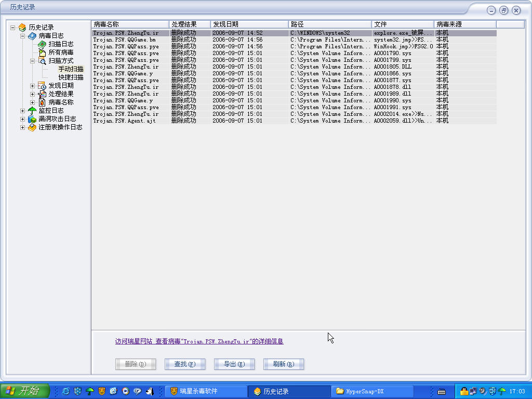
Task: Select row Trojan.PSW.Agent.ajt
Action: coord(294,121)
